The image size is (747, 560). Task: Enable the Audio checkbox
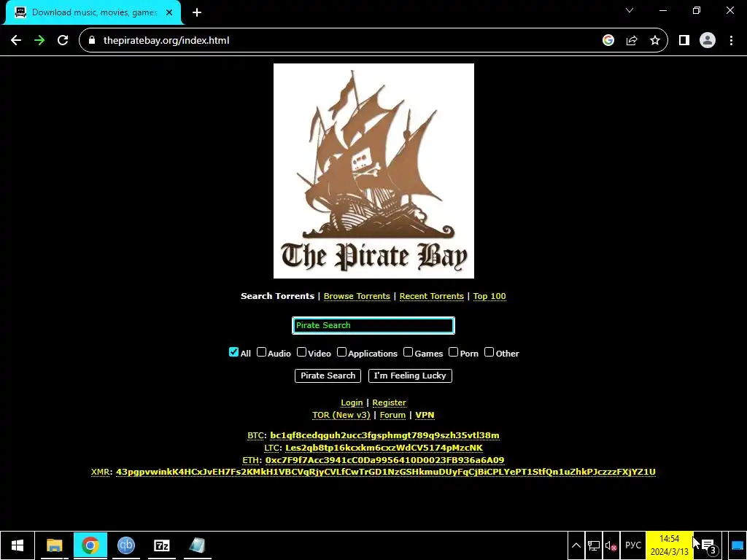tap(261, 352)
